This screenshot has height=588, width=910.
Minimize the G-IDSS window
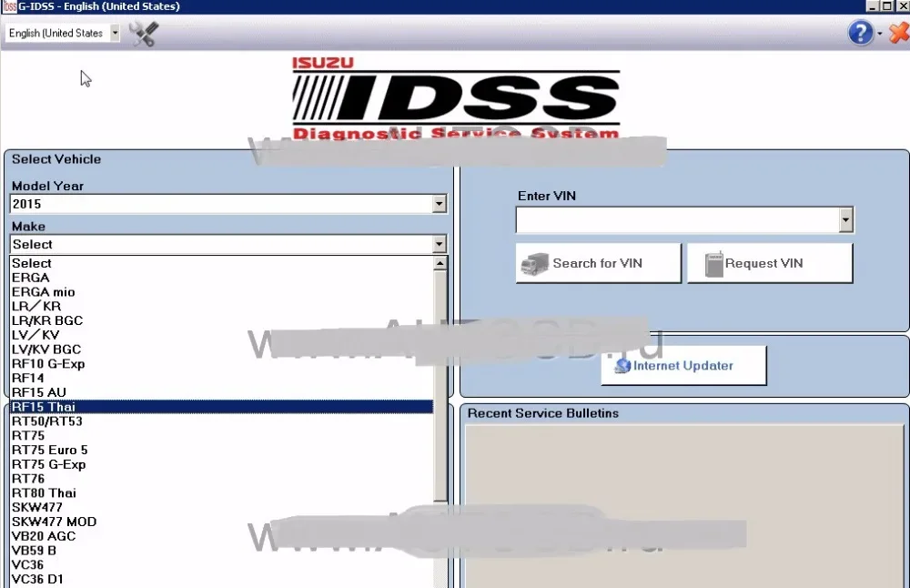point(873,5)
